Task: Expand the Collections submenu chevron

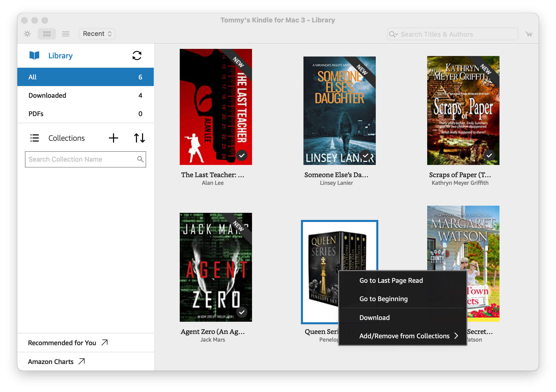Action: point(456,336)
